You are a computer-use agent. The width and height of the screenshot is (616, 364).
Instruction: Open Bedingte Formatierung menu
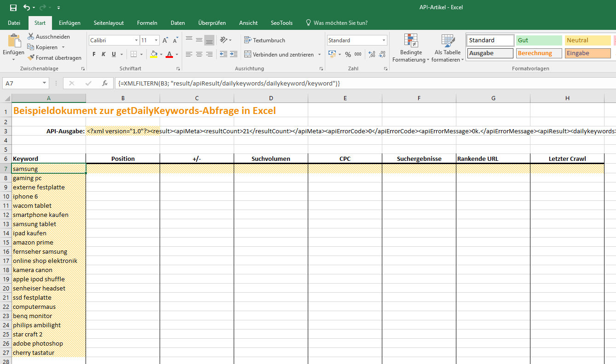point(410,48)
